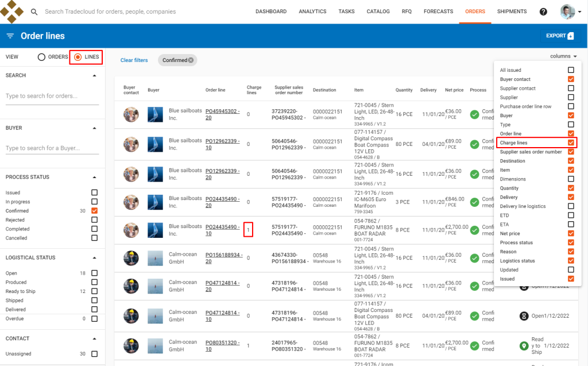Click confirmed status icon in PO24435490-10 row
This screenshot has height=366, width=588.
click(474, 230)
